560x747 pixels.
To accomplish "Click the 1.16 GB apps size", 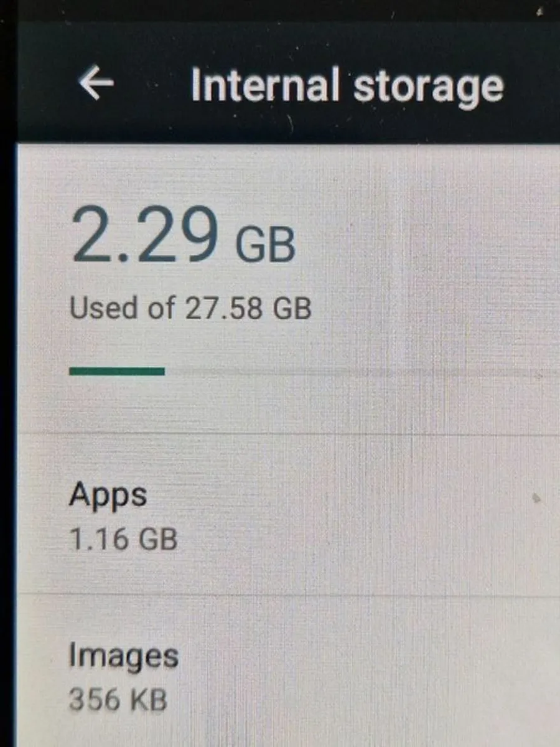I will (x=123, y=539).
